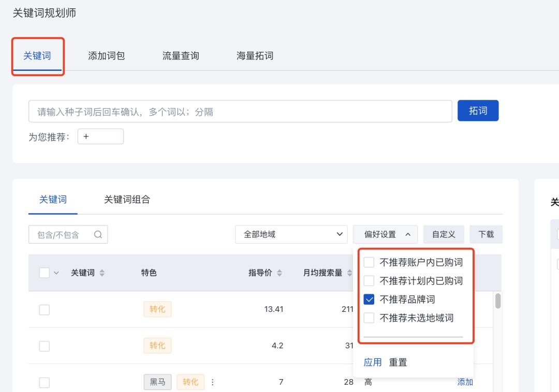The height and width of the screenshot is (392, 559).
Task: Click the plus button next to 为您推荐
Action: pos(100,137)
